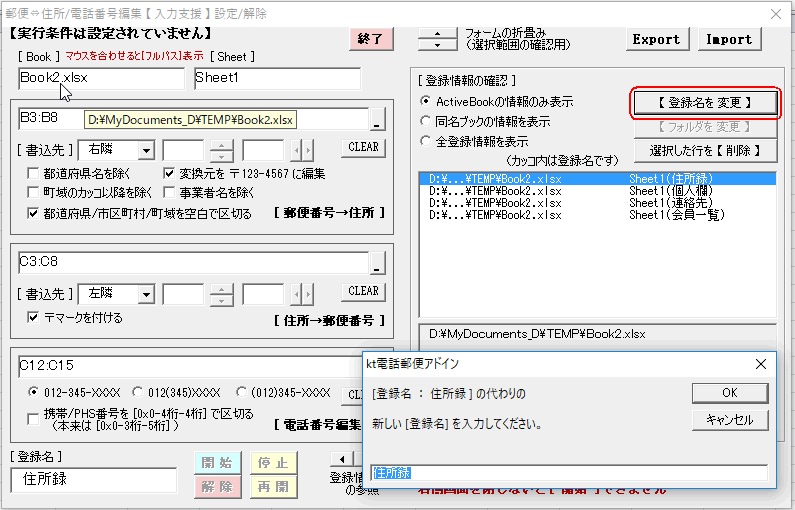
Task: Click the form fold down arrow spinner
Action: coord(438,45)
